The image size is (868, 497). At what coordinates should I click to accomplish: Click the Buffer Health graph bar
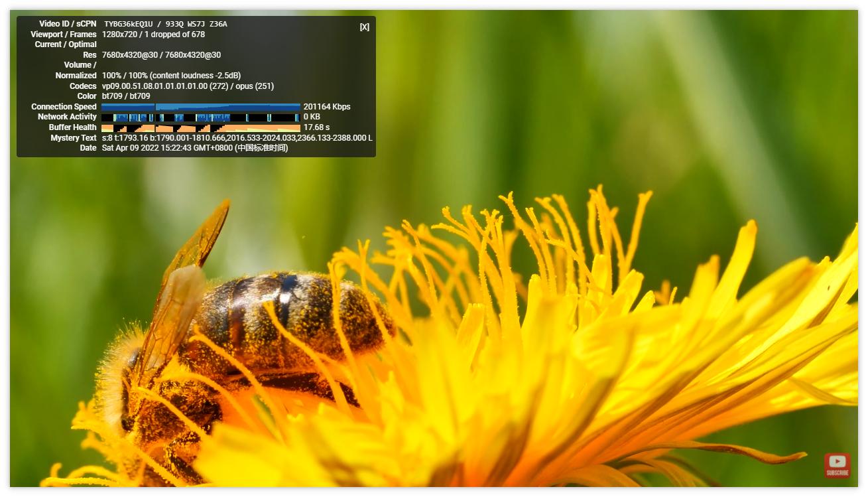[201, 127]
